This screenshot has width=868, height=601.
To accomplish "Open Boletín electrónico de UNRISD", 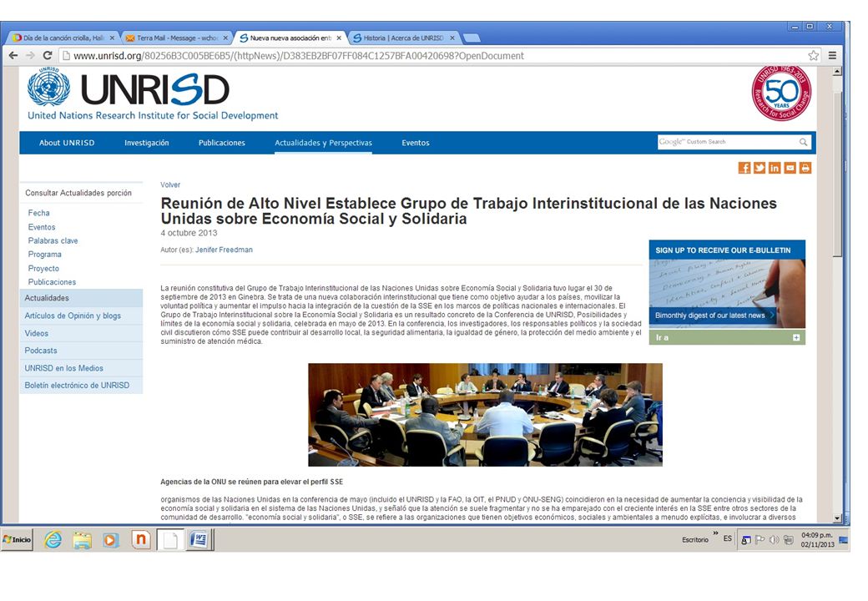I will (x=82, y=385).
